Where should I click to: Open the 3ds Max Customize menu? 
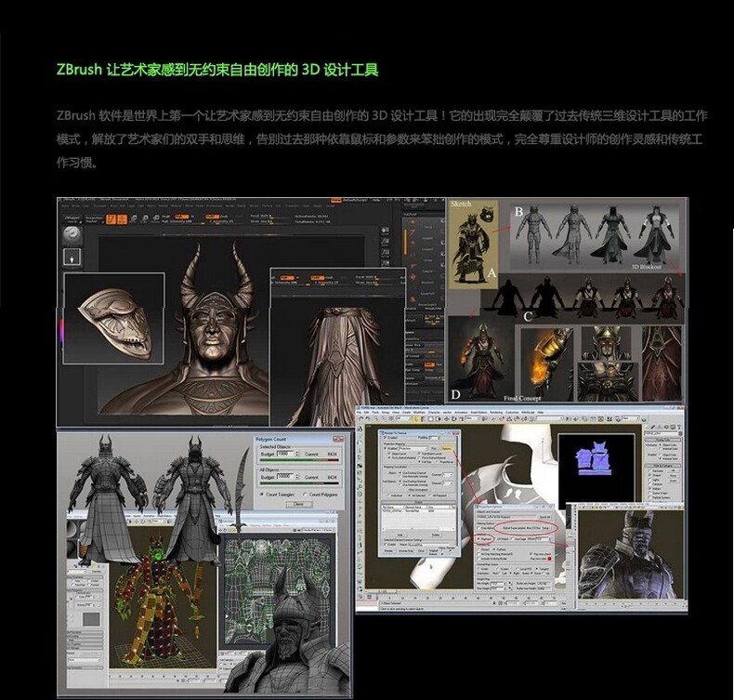tap(512, 413)
